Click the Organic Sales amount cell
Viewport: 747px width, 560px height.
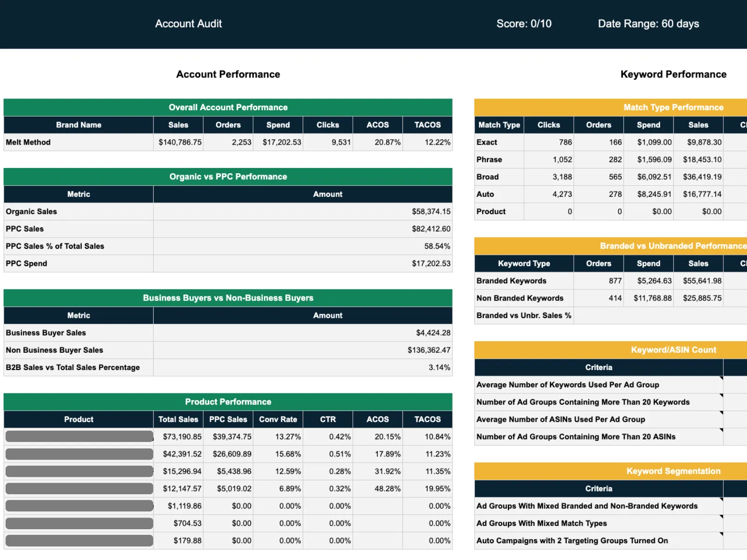[303, 211]
